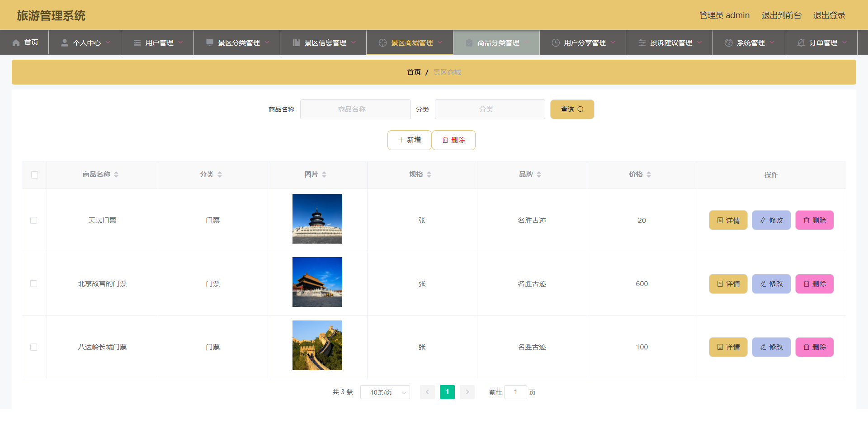Click the clock icon on 用户分享管理
The height and width of the screenshot is (438, 868).
tap(555, 42)
